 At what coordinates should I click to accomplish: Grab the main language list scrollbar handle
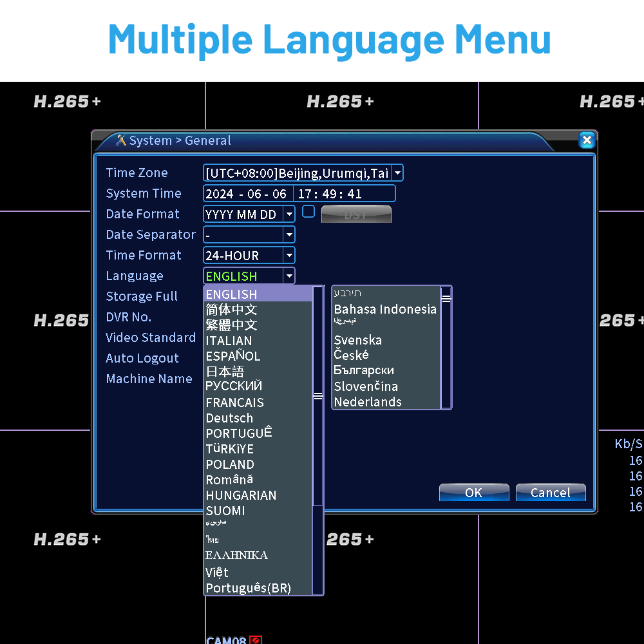(318, 396)
